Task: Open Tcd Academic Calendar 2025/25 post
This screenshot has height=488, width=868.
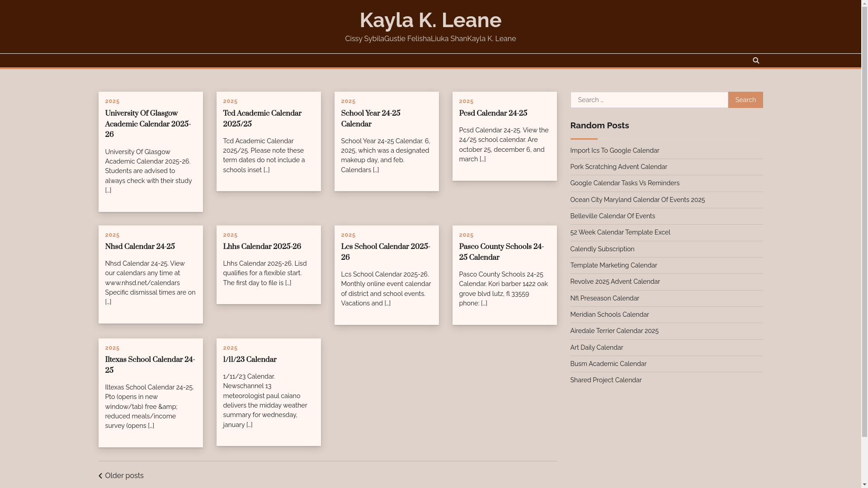Action: click(x=262, y=119)
